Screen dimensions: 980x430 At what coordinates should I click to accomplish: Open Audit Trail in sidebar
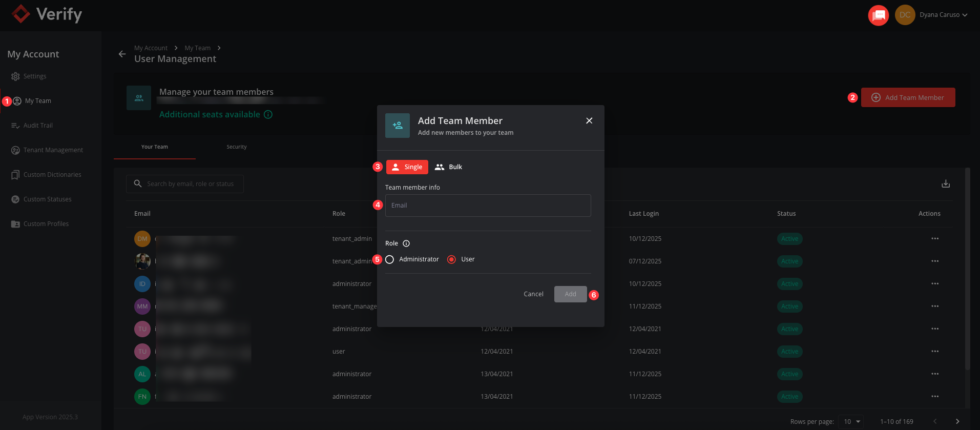[37, 126]
